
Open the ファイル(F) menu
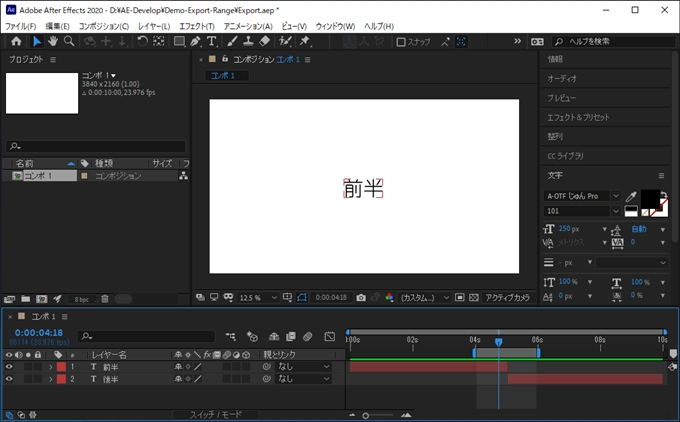point(20,26)
